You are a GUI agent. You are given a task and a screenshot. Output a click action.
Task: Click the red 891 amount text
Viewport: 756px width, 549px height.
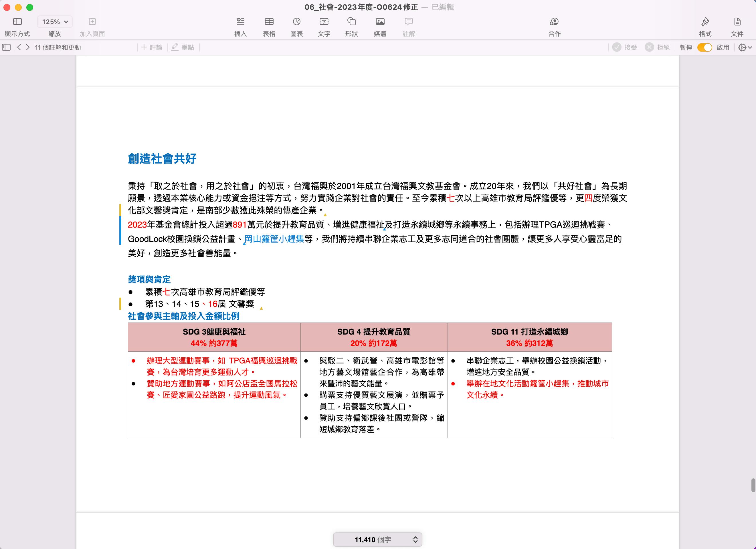(240, 224)
